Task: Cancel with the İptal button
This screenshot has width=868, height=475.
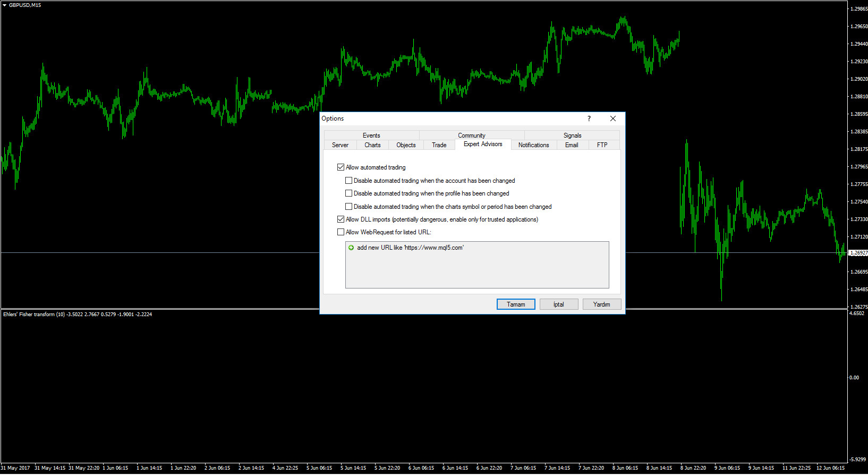Action: point(559,304)
